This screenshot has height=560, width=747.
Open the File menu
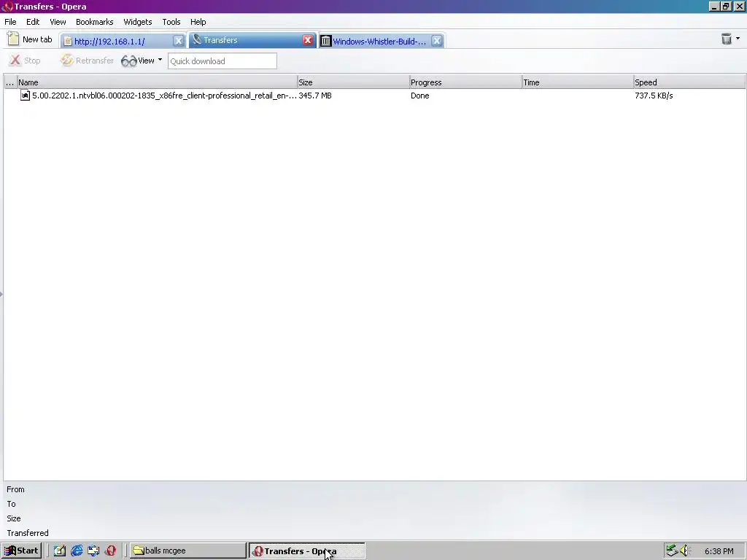click(10, 22)
